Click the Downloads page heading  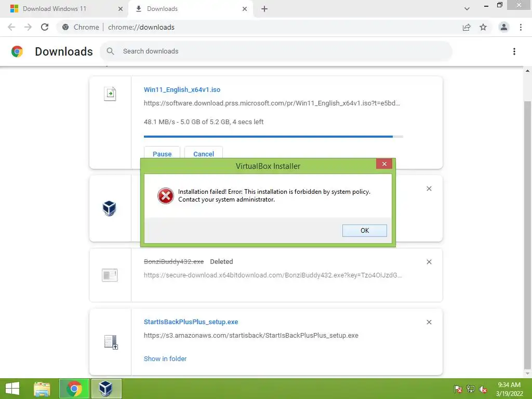pos(64,51)
